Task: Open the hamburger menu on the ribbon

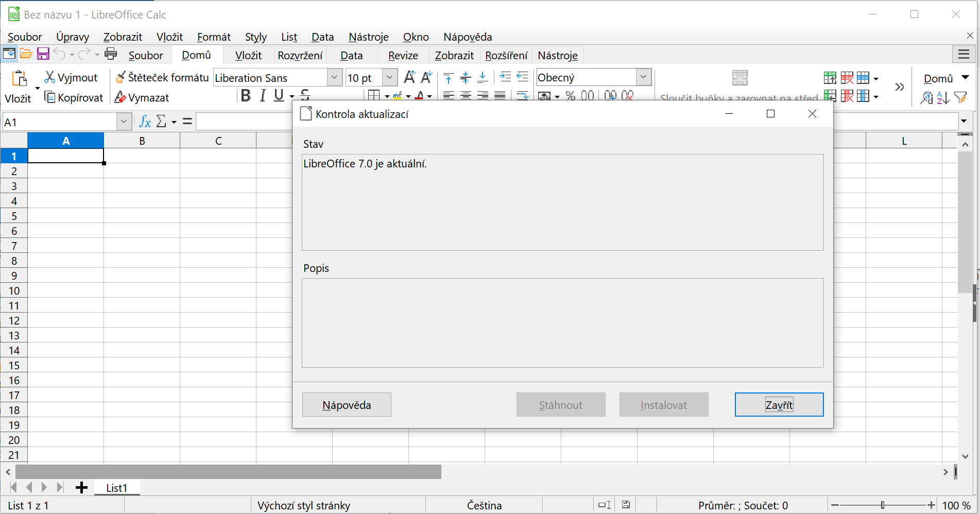Action: pos(964,54)
